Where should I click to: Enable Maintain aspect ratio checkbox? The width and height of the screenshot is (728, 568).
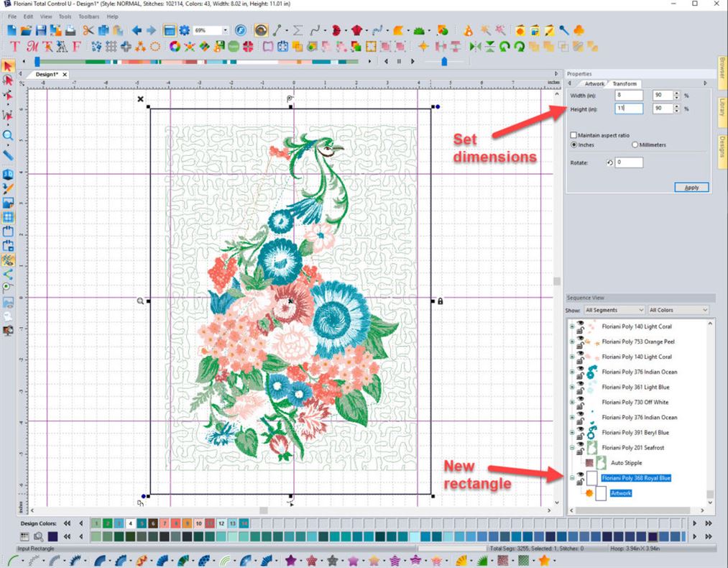click(573, 135)
